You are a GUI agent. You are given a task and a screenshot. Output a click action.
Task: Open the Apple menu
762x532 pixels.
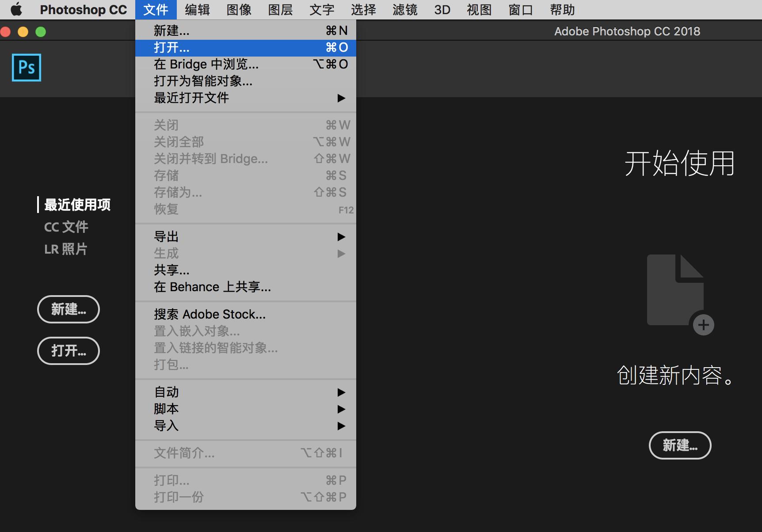(x=16, y=9)
